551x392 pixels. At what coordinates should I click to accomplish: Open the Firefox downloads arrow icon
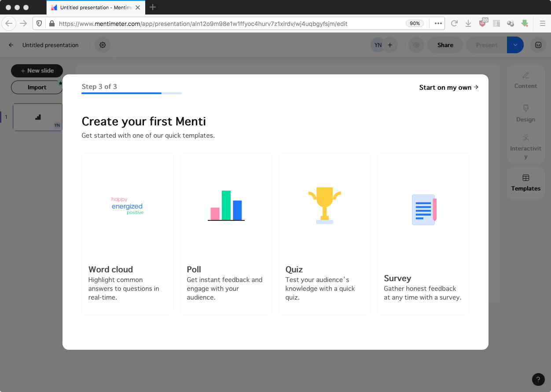click(x=468, y=23)
